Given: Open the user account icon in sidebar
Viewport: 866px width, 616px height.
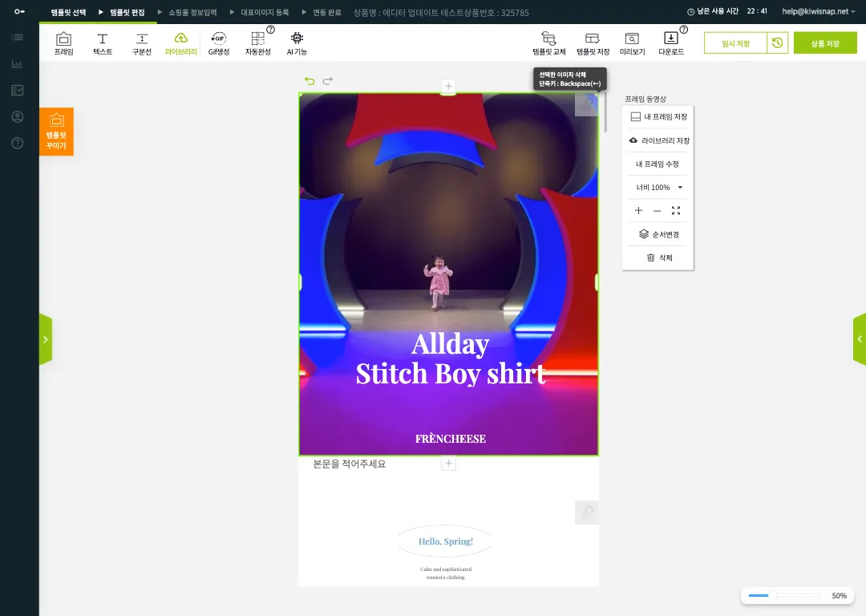Looking at the screenshot, I should [18, 116].
